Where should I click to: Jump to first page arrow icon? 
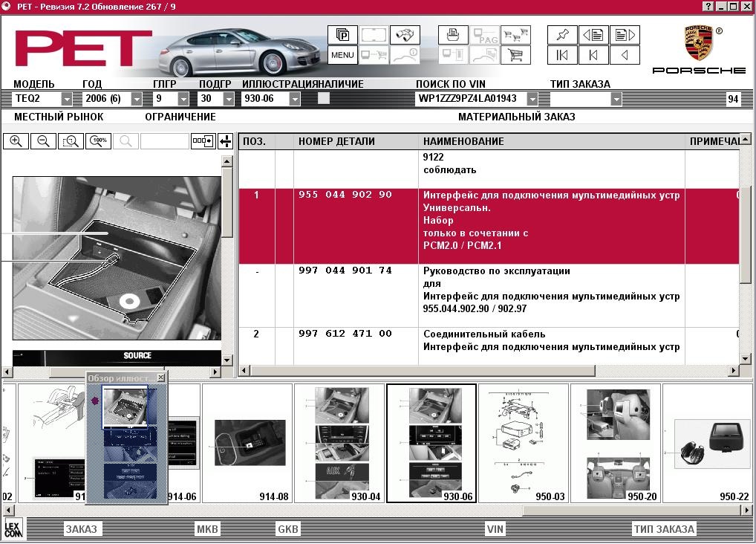[562, 55]
